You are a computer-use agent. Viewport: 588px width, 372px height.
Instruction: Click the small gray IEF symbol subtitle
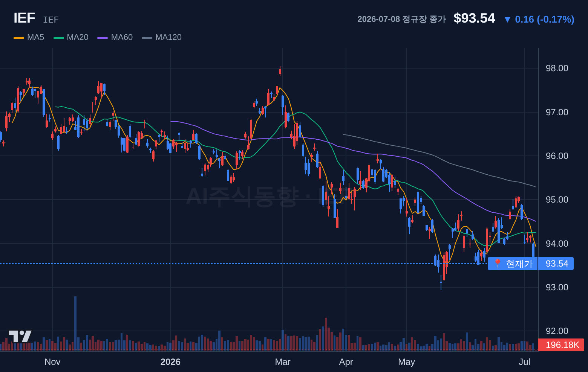point(51,20)
